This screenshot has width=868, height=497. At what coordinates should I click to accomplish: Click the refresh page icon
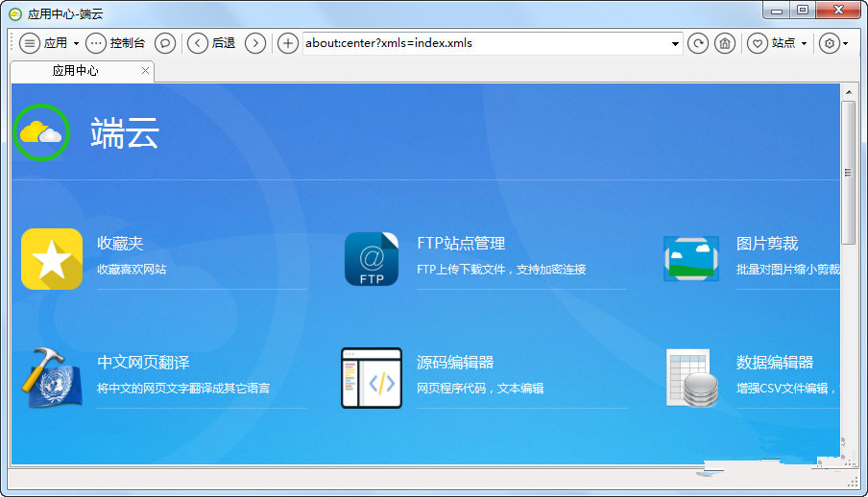698,43
